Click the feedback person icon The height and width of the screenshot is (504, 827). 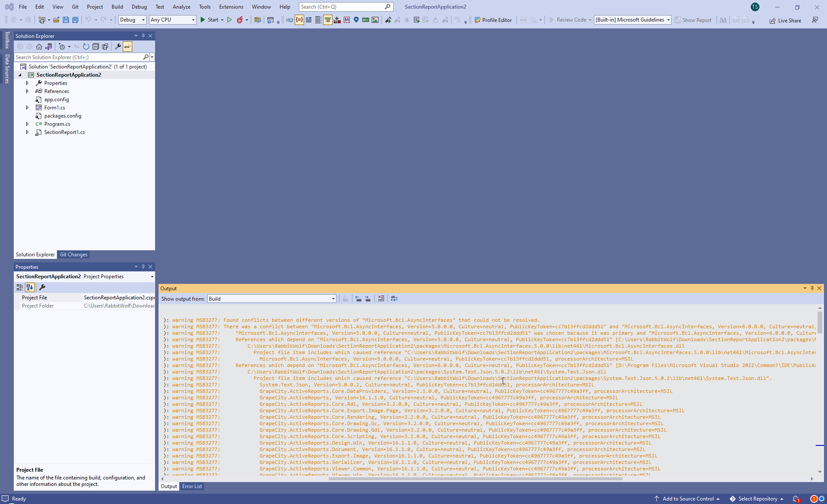tap(815, 20)
